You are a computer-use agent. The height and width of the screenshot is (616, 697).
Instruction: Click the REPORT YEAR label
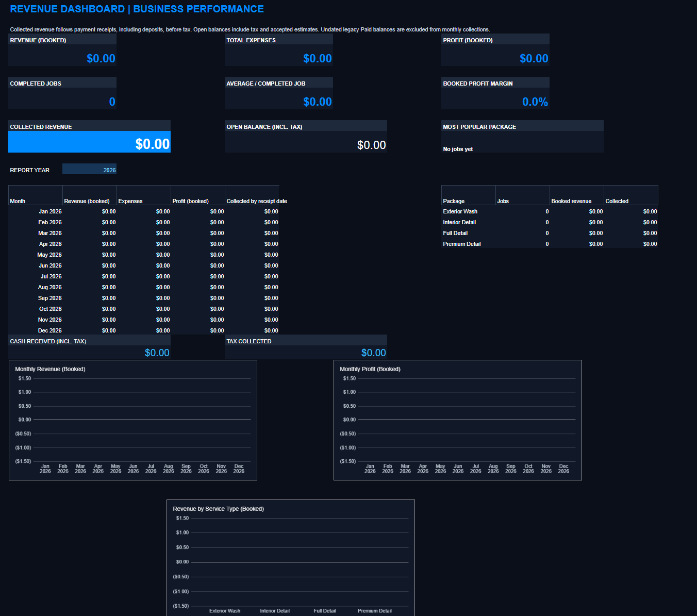[30, 170]
